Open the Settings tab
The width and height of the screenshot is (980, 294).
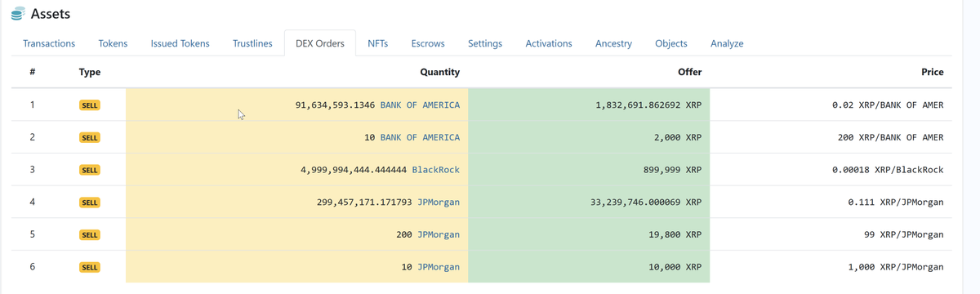tap(485, 43)
